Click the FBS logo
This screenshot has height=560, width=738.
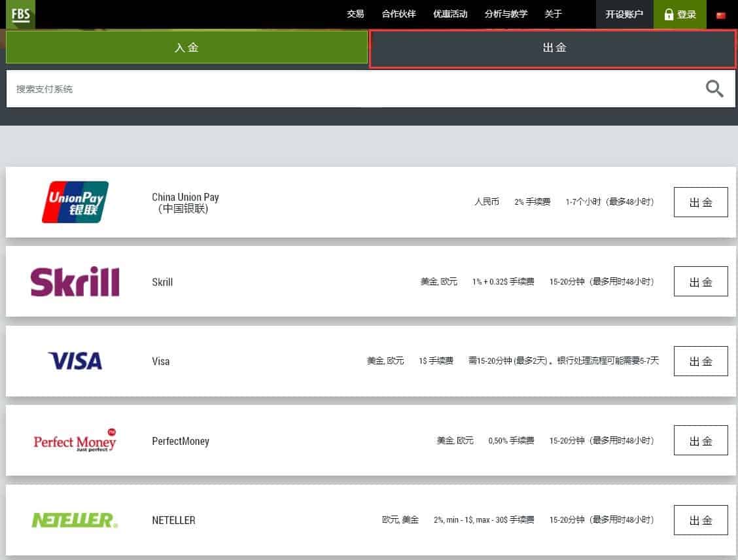pos(20,14)
